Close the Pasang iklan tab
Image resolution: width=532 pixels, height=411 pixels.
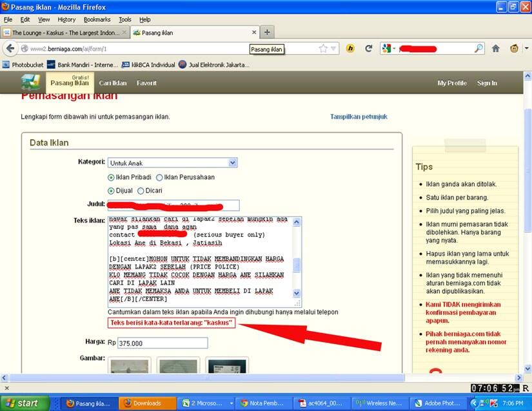coord(254,32)
